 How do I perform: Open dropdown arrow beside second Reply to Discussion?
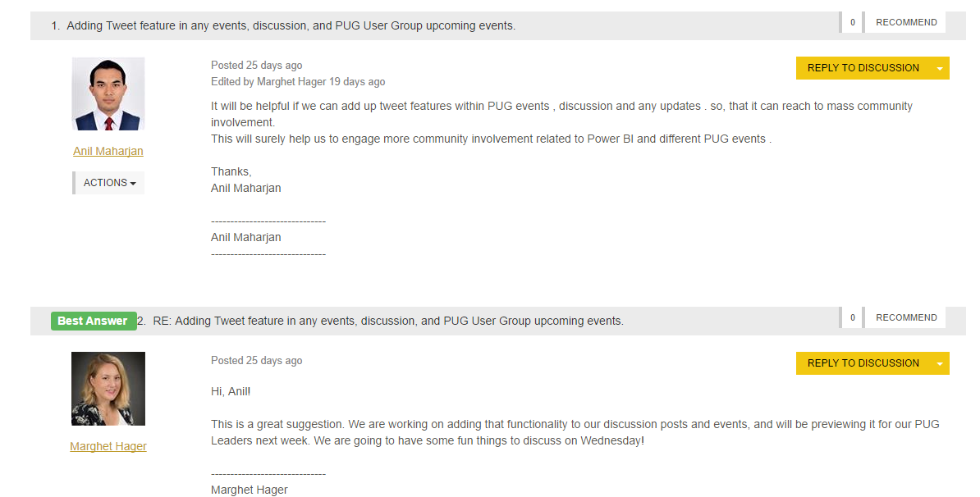(x=940, y=363)
